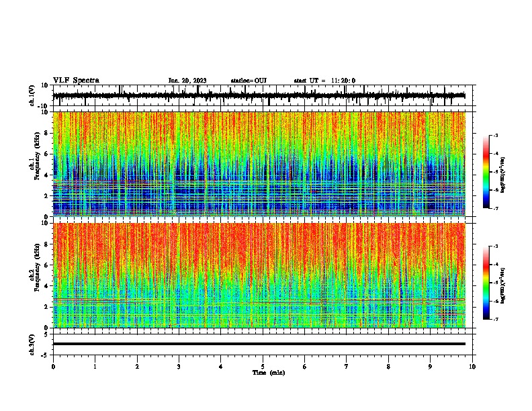Screen dimensions: 532x411
Task: Click the "-5" tick on ch.3(V) axis
Action: click(45, 355)
